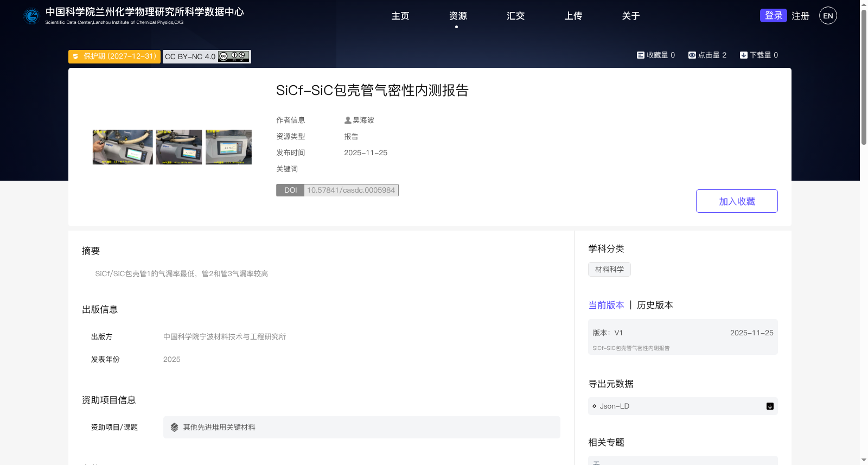
Task: Open version V1 entry
Action: tap(682, 337)
